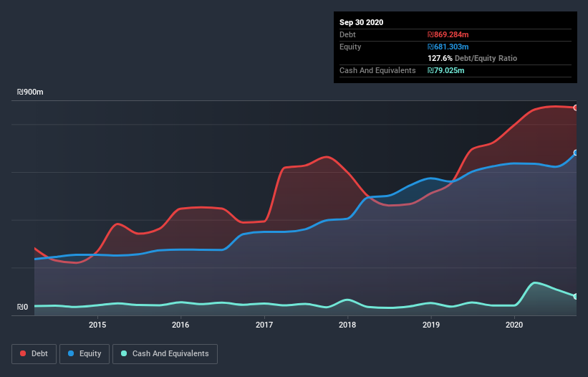Viewport: 588px width, 377px height.
Task: Click the 2020 x-axis label
Action: 514,325
